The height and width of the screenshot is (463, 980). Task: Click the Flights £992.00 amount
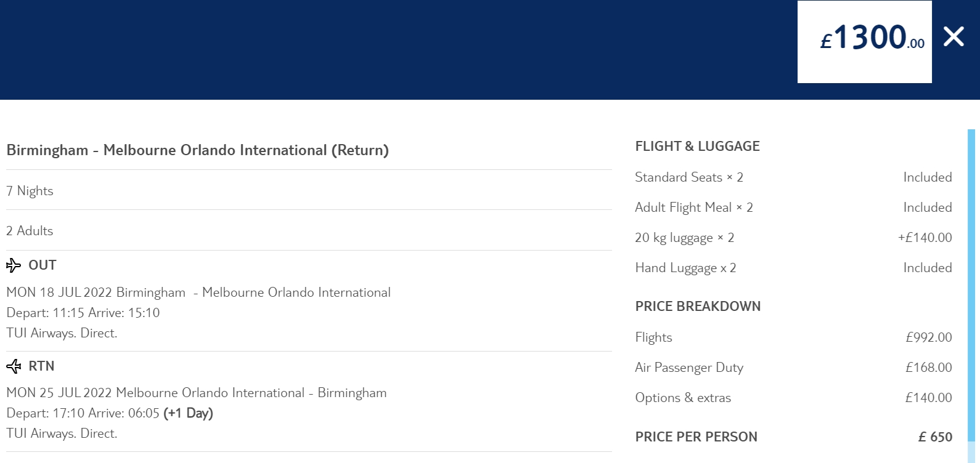tap(928, 337)
